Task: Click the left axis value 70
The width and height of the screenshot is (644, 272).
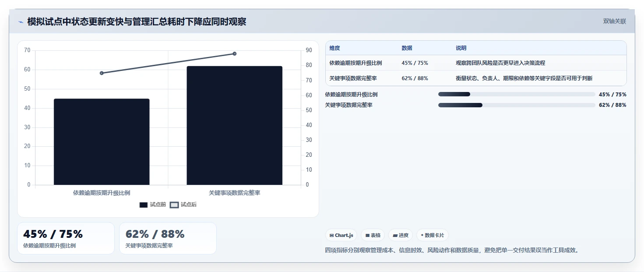Action: pos(27,50)
